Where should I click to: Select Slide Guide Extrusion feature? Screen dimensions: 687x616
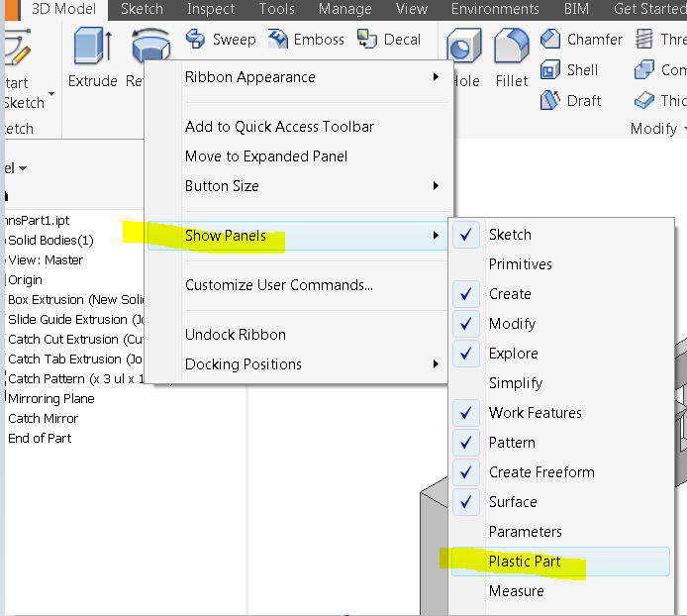(x=76, y=319)
